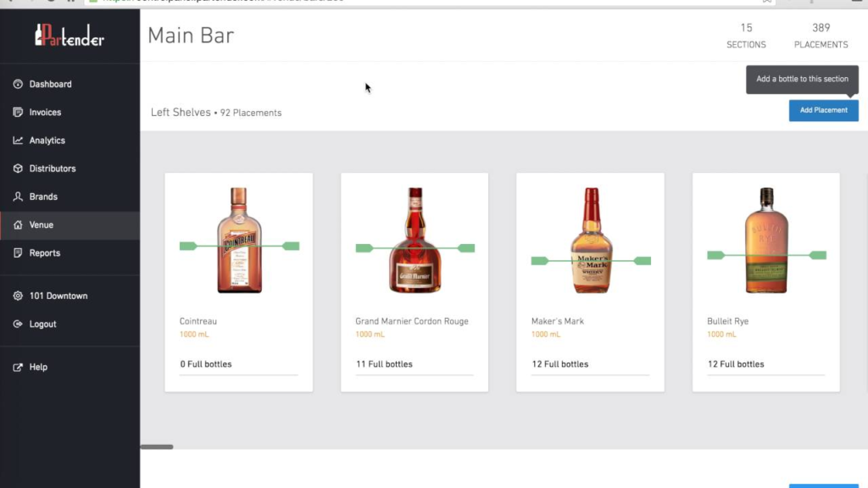868x488 pixels.
Task: Select the Venue menu item
Action: 42,225
